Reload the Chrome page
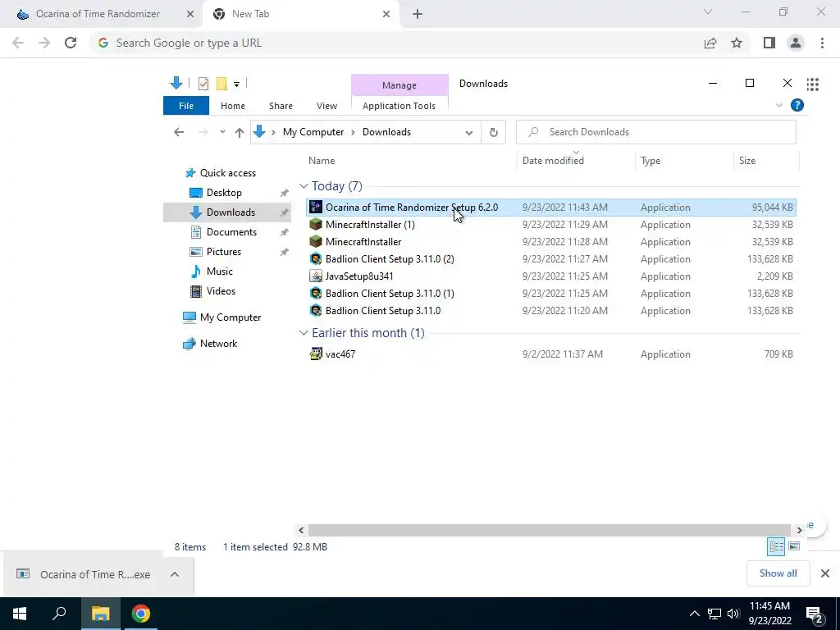 click(x=71, y=43)
